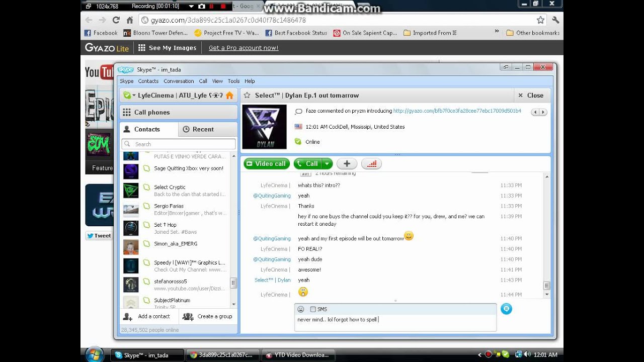Image resolution: width=644 pixels, height=362 pixels.
Task: Switch to the Contacts tab
Action: pos(149,129)
